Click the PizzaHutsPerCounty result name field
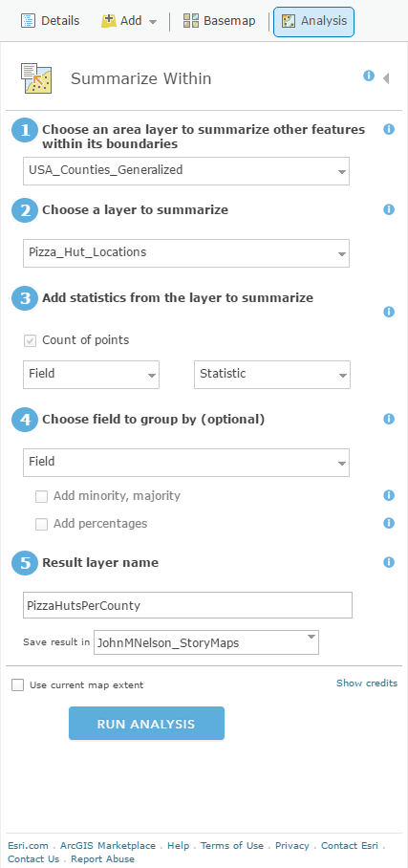The height and width of the screenshot is (868, 408). click(x=187, y=605)
